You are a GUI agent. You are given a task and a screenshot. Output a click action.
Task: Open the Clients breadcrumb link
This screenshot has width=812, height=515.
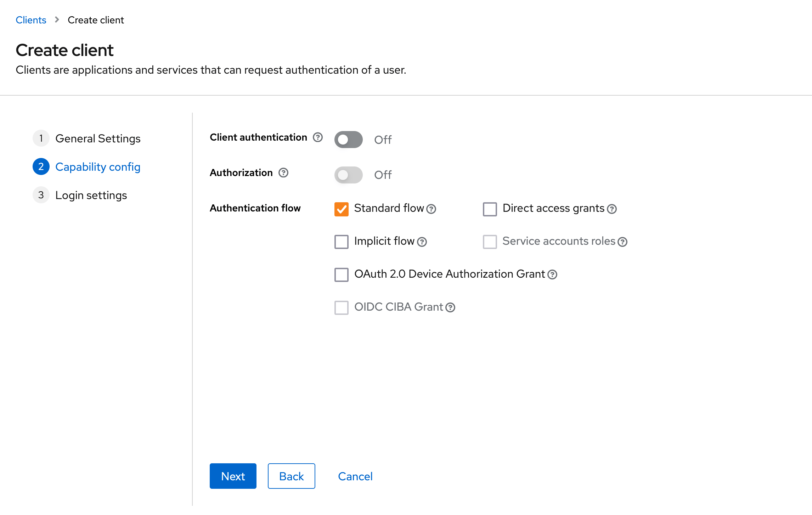31,20
